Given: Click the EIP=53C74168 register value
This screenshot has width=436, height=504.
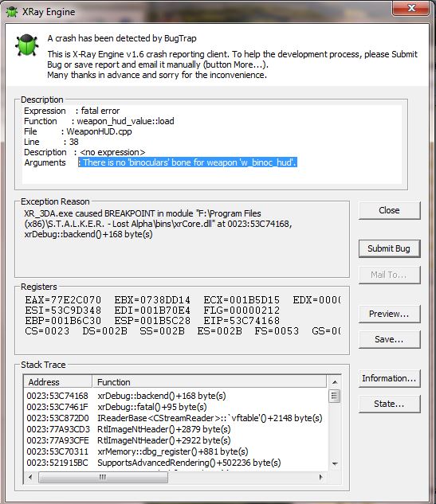Looking at the screenshot, I should 242,321.
